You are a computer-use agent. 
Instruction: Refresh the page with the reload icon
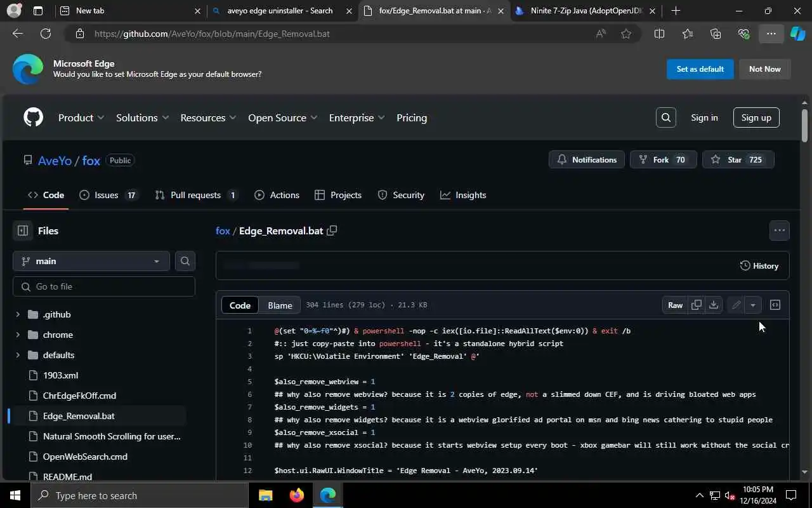pos(46,34)
